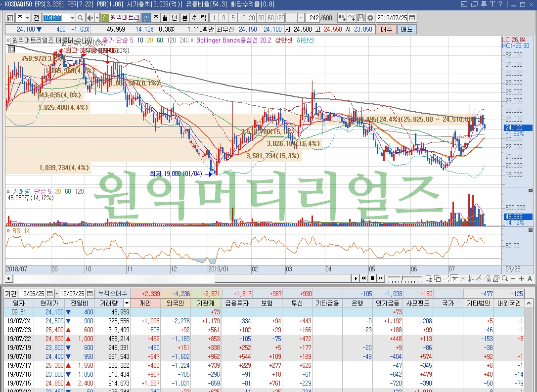The image size is (537, 392).
Task: Click the fast-forward playback button
Action: point(380,278)
